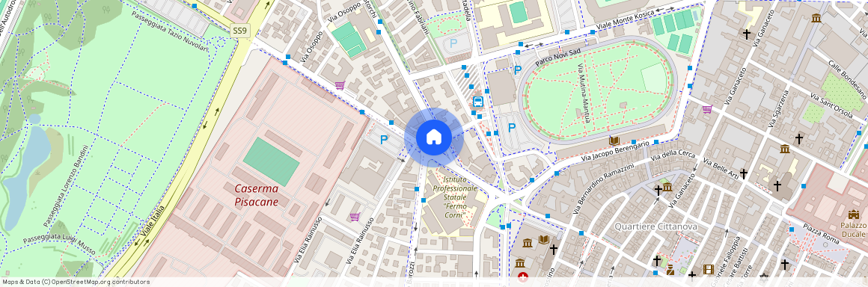Image resolution: width=868 pixels, height=287 pixels.
Task: Click the castle icon above Palazzo Ducale
Action: pos(853,214)
